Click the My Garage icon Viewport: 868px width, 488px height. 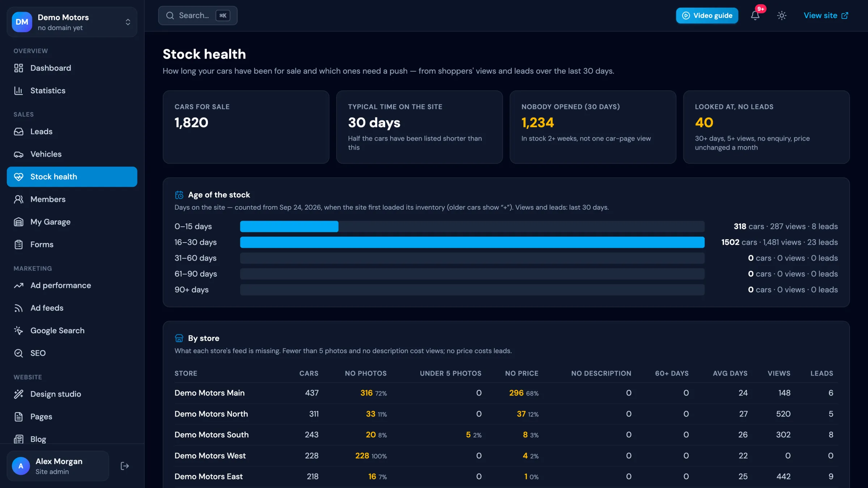pyautogui.click(x=18, y=222)
